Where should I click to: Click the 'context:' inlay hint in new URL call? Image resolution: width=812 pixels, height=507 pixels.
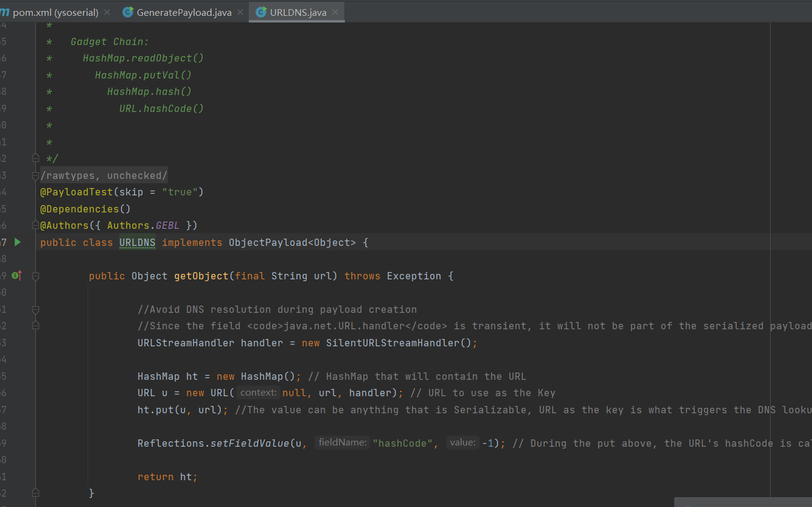(259, 393)
